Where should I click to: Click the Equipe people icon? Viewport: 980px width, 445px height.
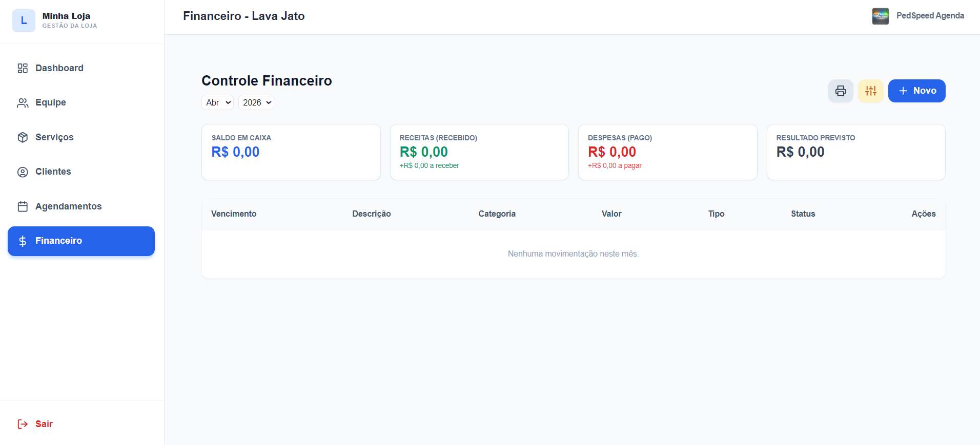coord(23,103)
